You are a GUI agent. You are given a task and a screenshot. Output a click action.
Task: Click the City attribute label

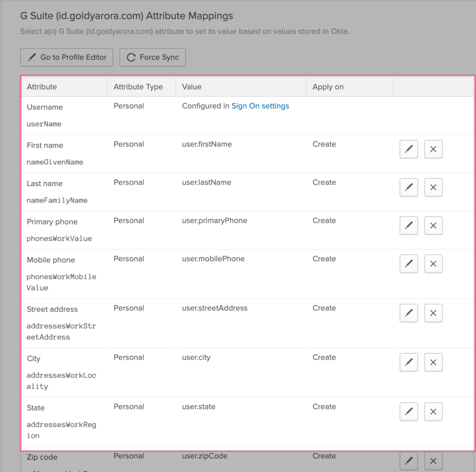33,359
